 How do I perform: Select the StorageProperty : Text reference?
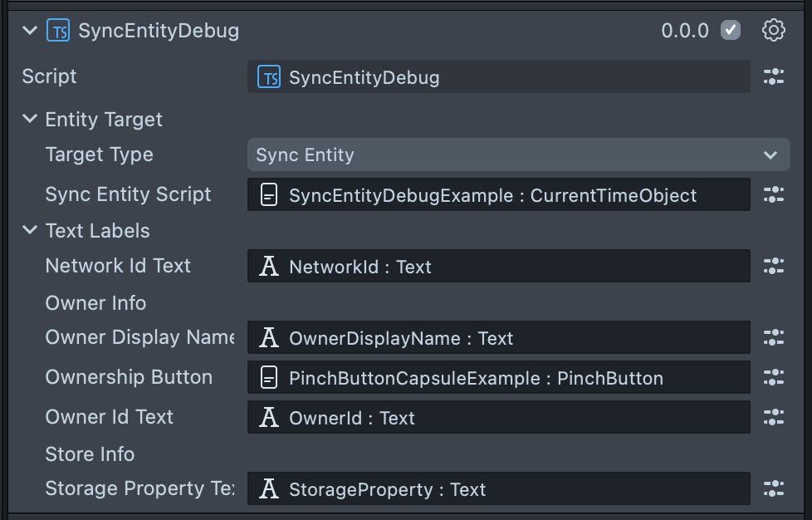[498, 489]
